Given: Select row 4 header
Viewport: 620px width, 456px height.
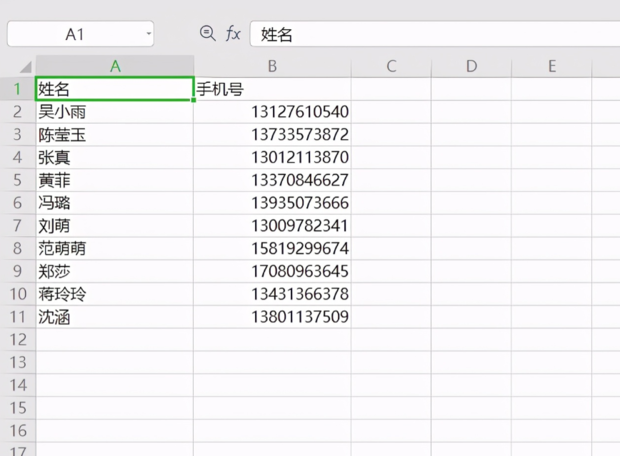Looking at the screenshot, I should point(18,157).
